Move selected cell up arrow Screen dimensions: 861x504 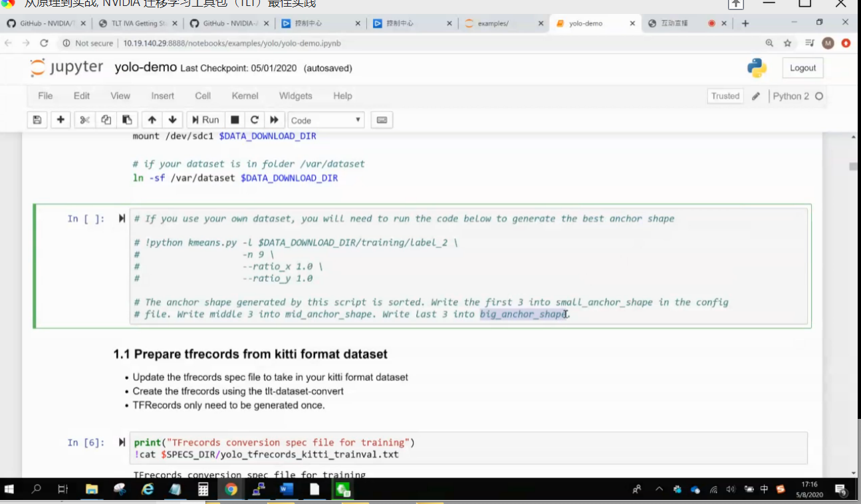152,120
